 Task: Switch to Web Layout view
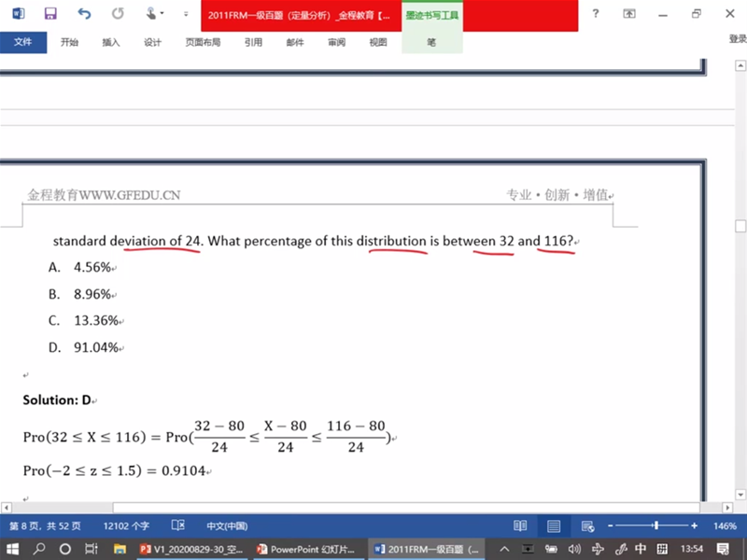pyautogui.click(x=588, y=525)
